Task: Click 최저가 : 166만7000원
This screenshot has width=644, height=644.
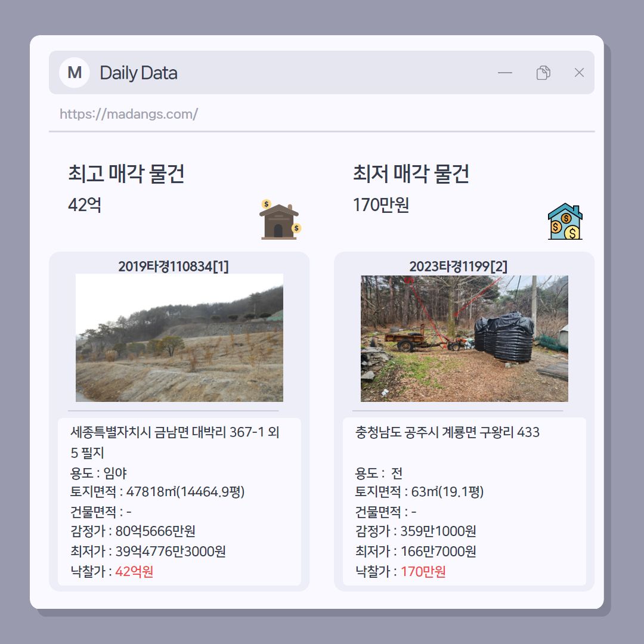Action: tap(416, 551)
